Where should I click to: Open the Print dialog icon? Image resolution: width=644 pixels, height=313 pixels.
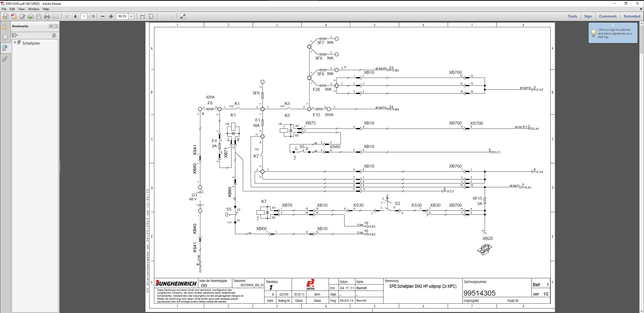(x=47, y=16)
